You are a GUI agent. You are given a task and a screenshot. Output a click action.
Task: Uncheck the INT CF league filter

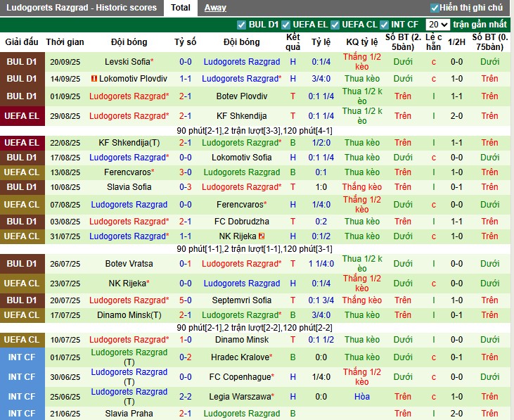click(x=384, y=25)
